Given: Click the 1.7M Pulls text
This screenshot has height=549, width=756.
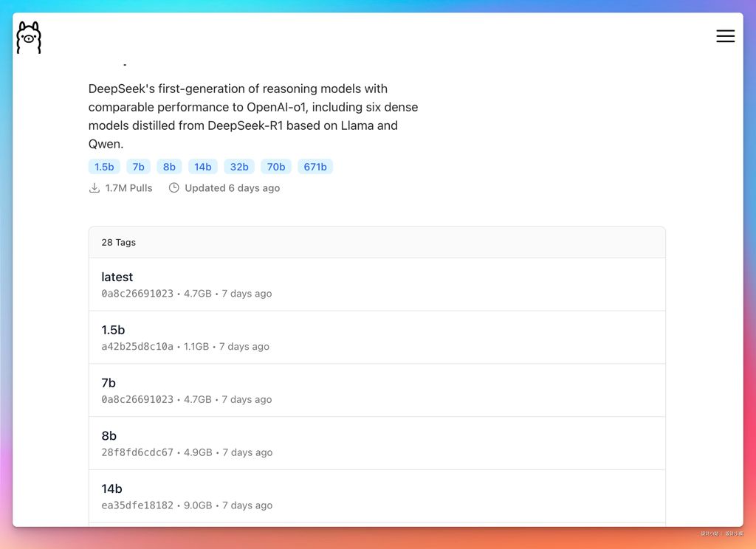Looking at the screenshot, I should (128, 188).
